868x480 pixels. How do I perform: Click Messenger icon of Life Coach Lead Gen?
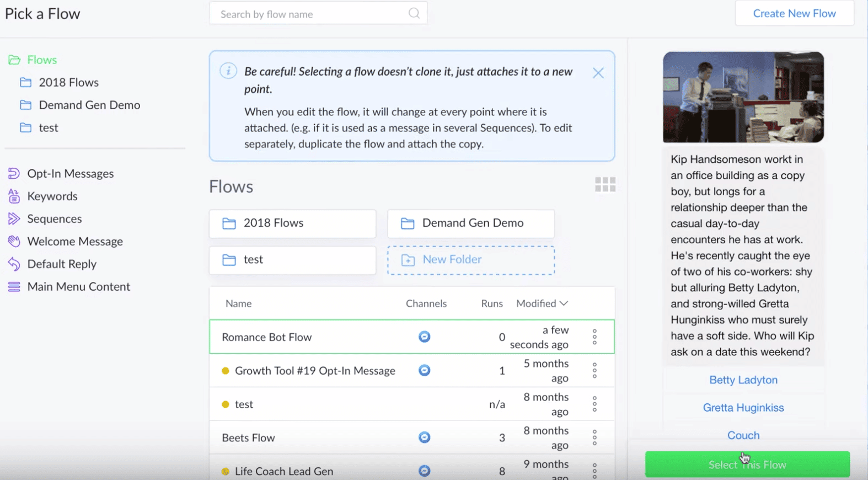[424, 471]
